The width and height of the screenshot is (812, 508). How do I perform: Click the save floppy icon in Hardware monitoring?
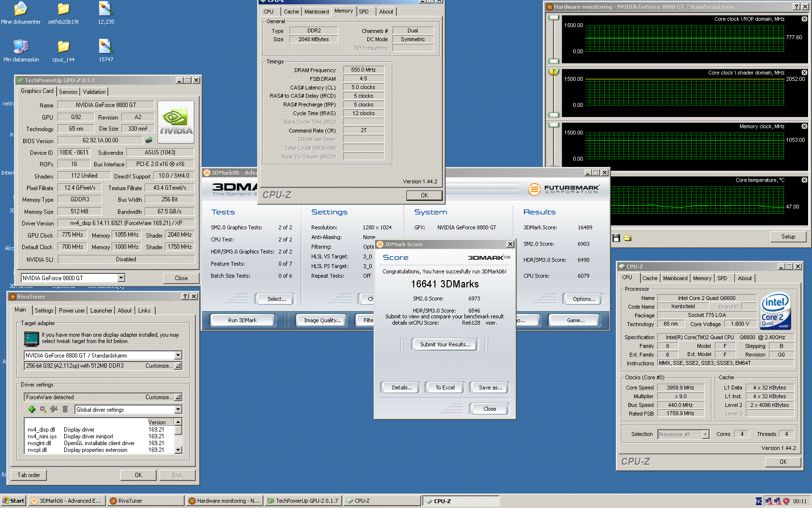616,238
